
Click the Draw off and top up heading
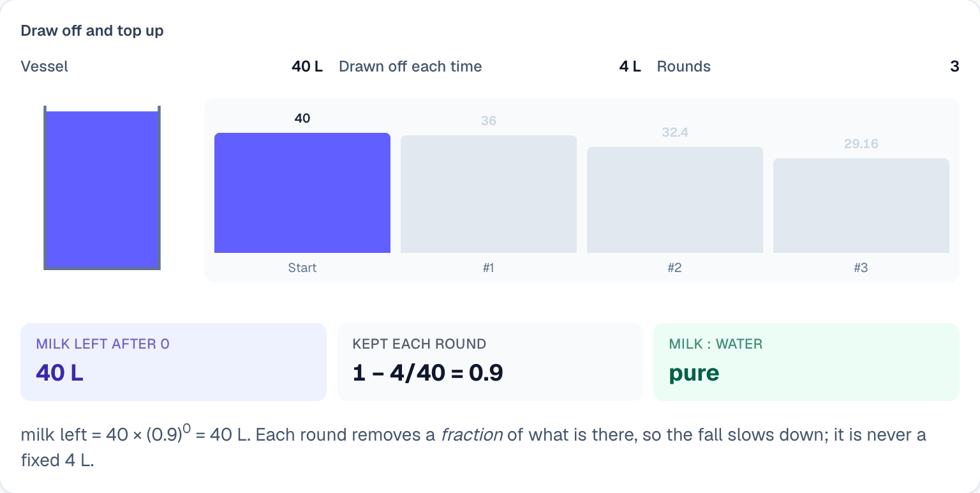93,31
